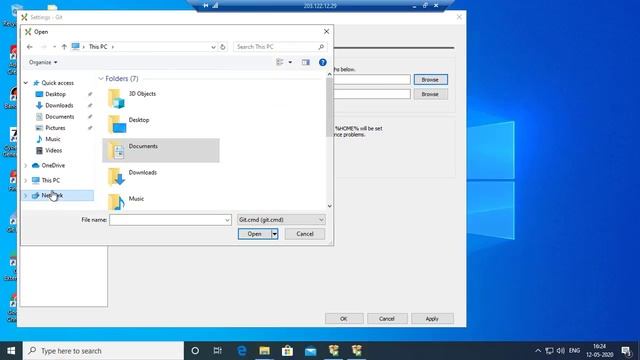Close the Open dialog
The width and height of the screenshot is (640, 360).
[x=327, y=31]
